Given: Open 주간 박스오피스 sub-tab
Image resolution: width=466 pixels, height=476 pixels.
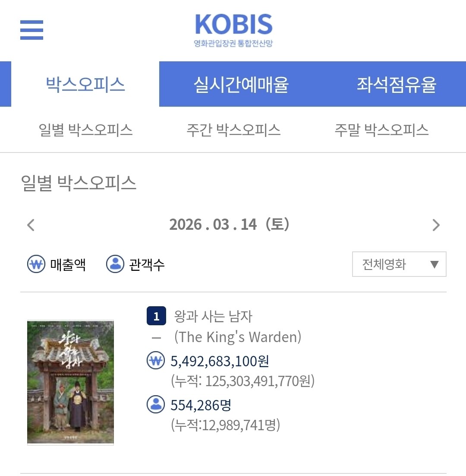Looking at the screenshot, I should coord(233,130).
